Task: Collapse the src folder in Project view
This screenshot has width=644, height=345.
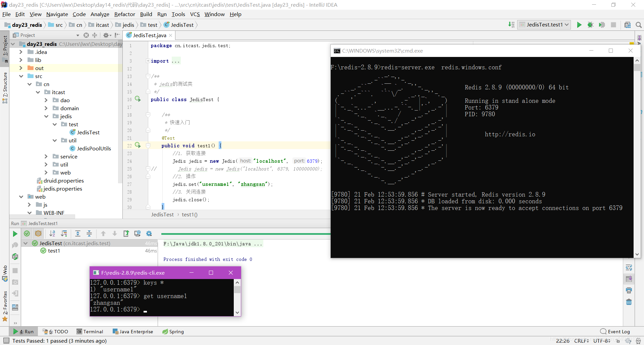Action: [21, 76]
